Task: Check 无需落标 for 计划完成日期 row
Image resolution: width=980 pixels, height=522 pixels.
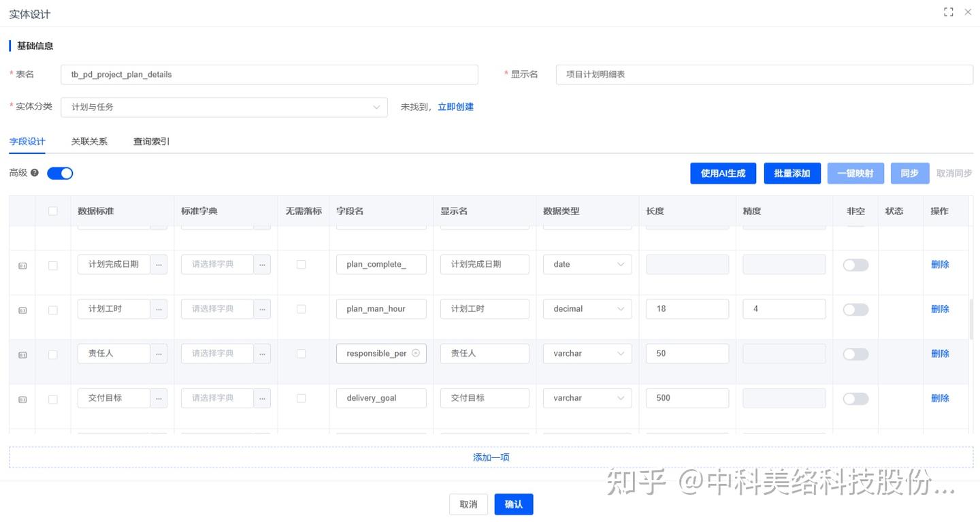Action: [301, 264]
